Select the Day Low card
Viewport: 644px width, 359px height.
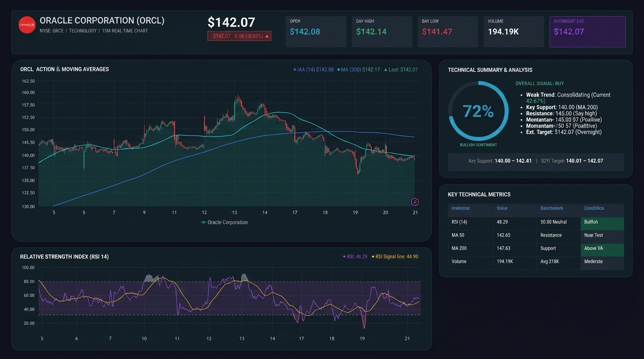448,32
